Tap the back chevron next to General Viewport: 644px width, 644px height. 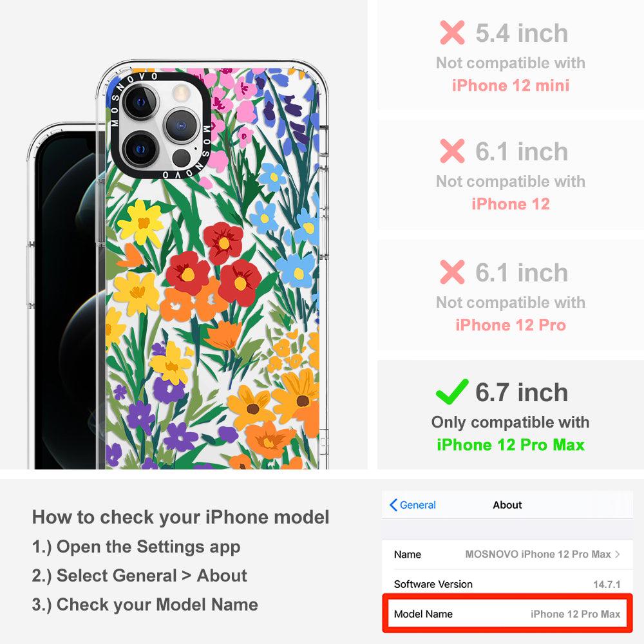(x=393, y=505)
